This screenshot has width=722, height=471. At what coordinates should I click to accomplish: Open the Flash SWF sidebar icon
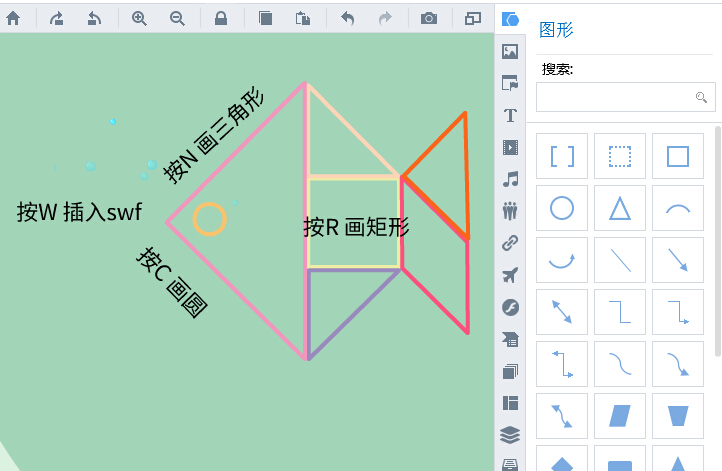click(510, 307)
